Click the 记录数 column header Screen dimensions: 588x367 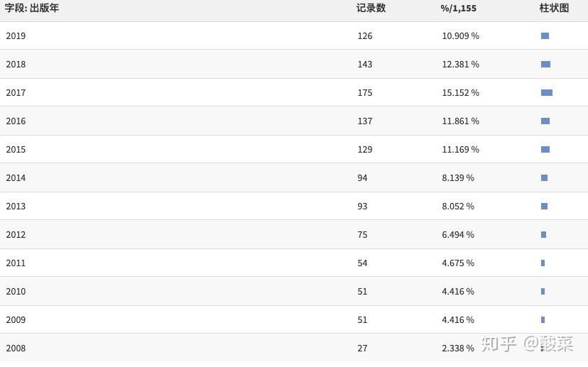[x=371, y=8]
